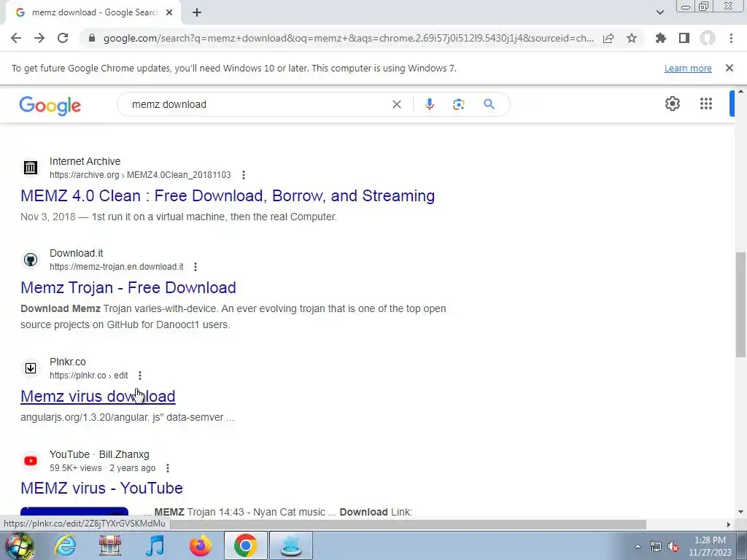
Task: Click the page scroll up arrow
Action: (x=740, y=90)
